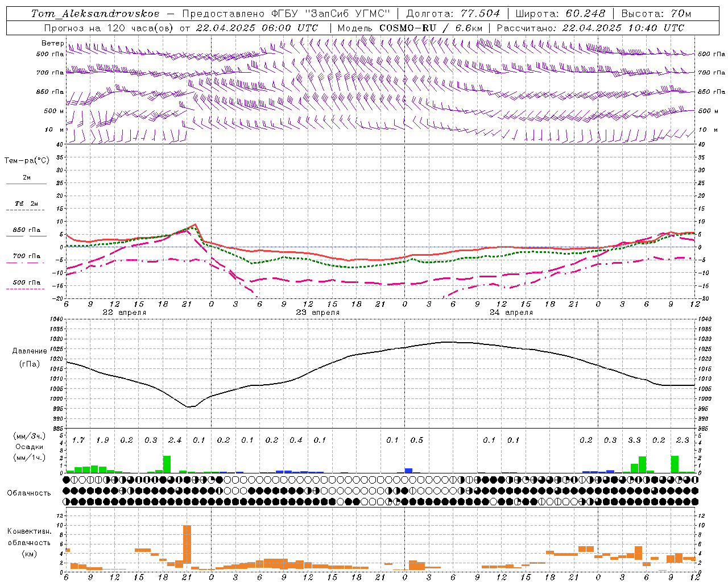Click the precipitation value 3.3
The image size is (728, 582).
(634, 440)
